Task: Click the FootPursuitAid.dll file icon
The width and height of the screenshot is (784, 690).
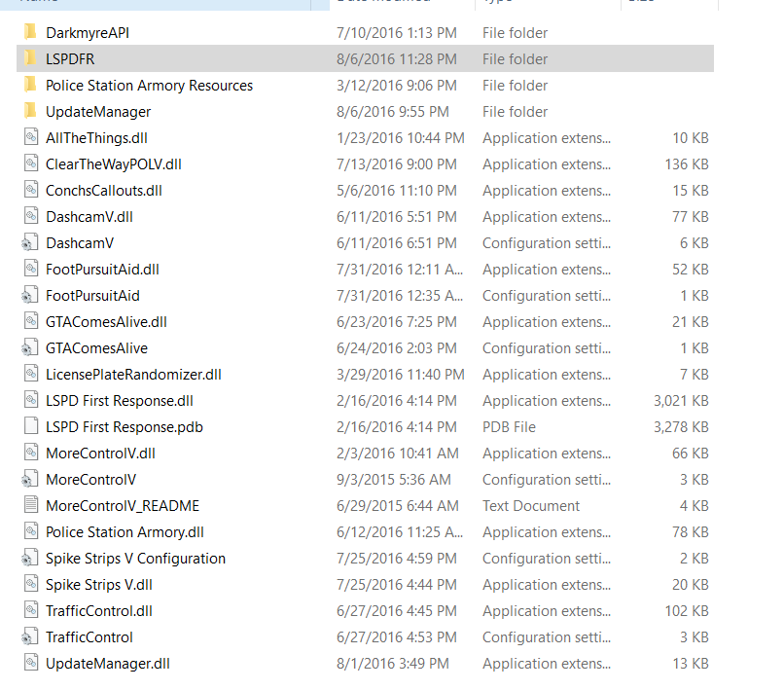Action: point(31,269)
